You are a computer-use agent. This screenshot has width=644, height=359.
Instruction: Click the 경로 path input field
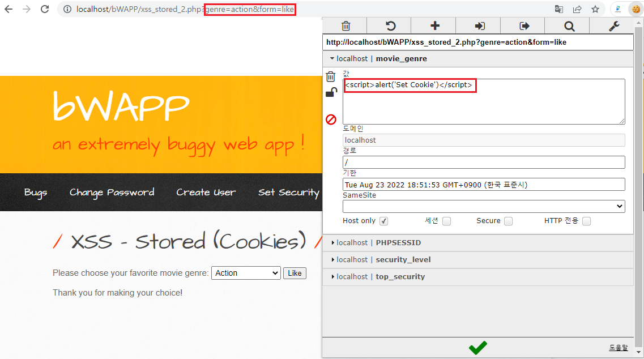coord(484,163)
